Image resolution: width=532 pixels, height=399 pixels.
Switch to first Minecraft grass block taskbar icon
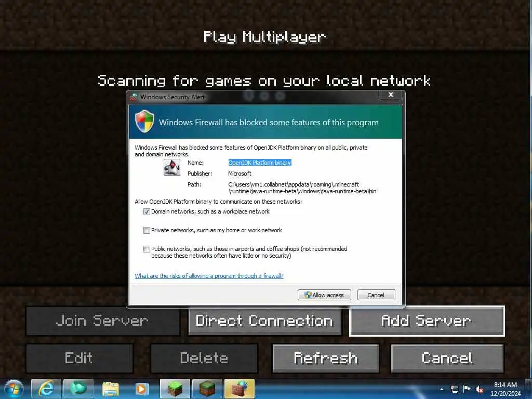175,389
